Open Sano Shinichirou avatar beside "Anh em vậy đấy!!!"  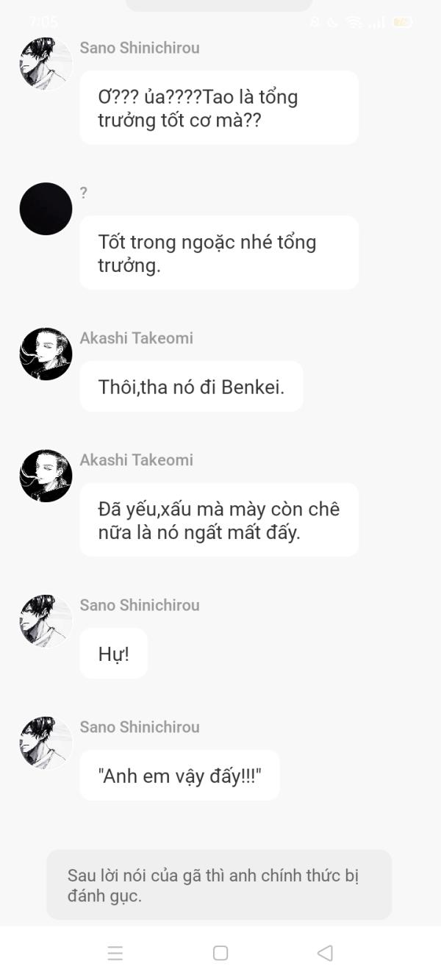[46, 743]
